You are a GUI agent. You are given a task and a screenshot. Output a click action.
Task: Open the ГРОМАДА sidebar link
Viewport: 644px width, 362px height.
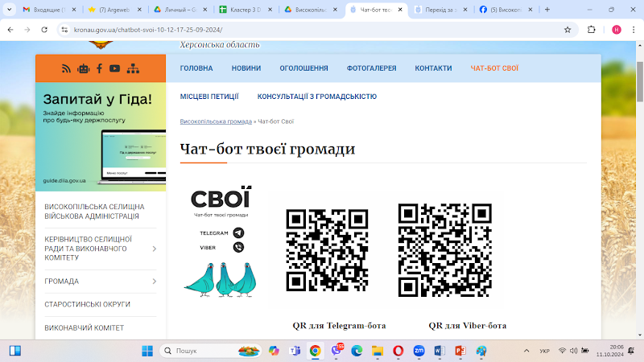62,281
